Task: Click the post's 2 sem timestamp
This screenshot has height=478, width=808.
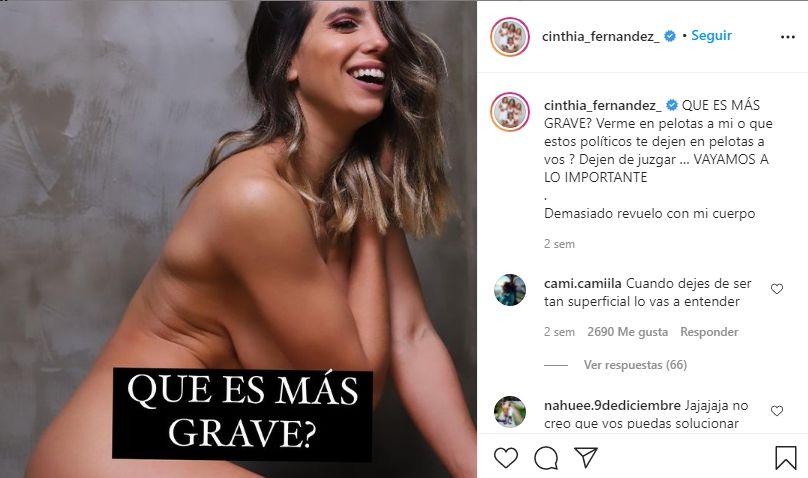Action: (559, 244)
